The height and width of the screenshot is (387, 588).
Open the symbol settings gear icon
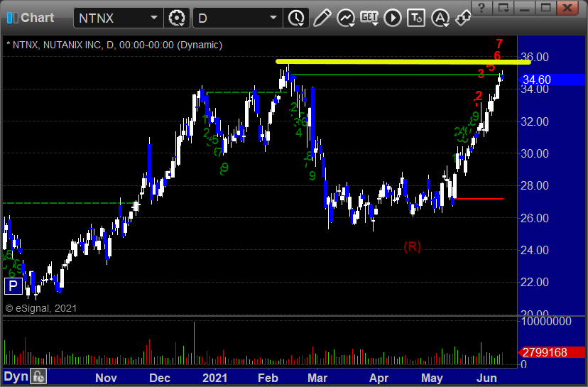[x=177, y=18]
